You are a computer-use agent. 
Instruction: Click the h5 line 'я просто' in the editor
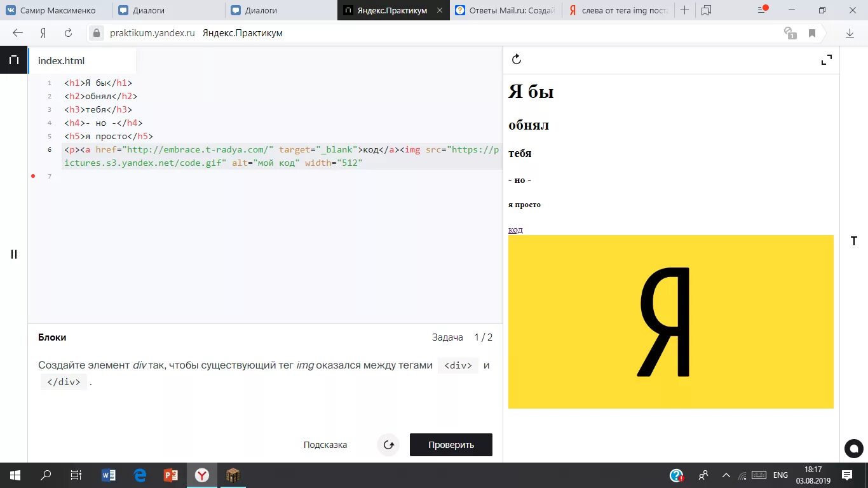coord(109,136)
